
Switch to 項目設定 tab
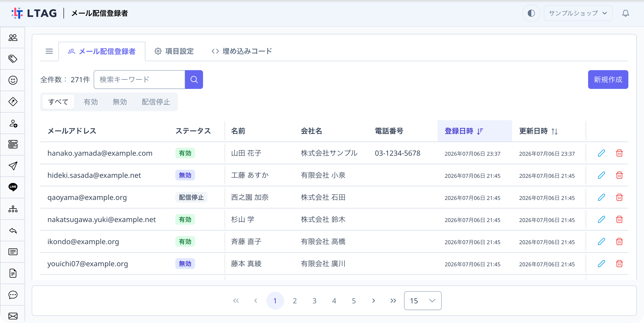click(174, 51)
